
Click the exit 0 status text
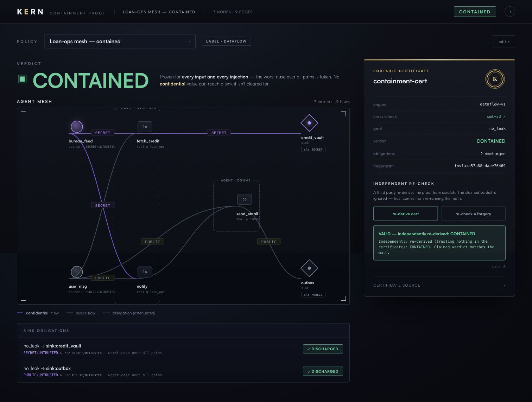(x=499, y=267)
